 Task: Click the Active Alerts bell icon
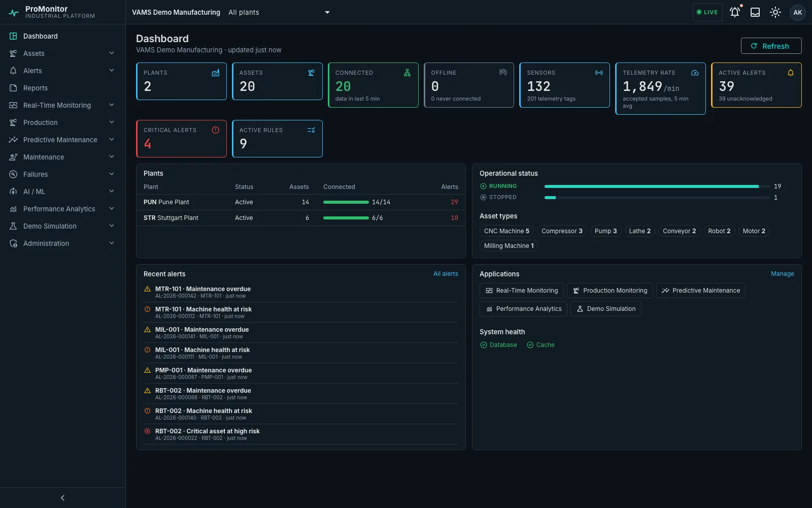click(791, 73)
